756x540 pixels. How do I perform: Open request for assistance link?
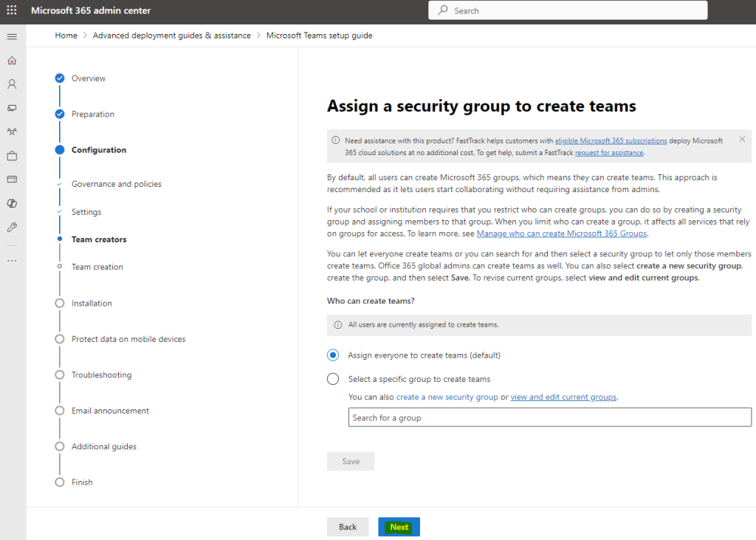609,152
